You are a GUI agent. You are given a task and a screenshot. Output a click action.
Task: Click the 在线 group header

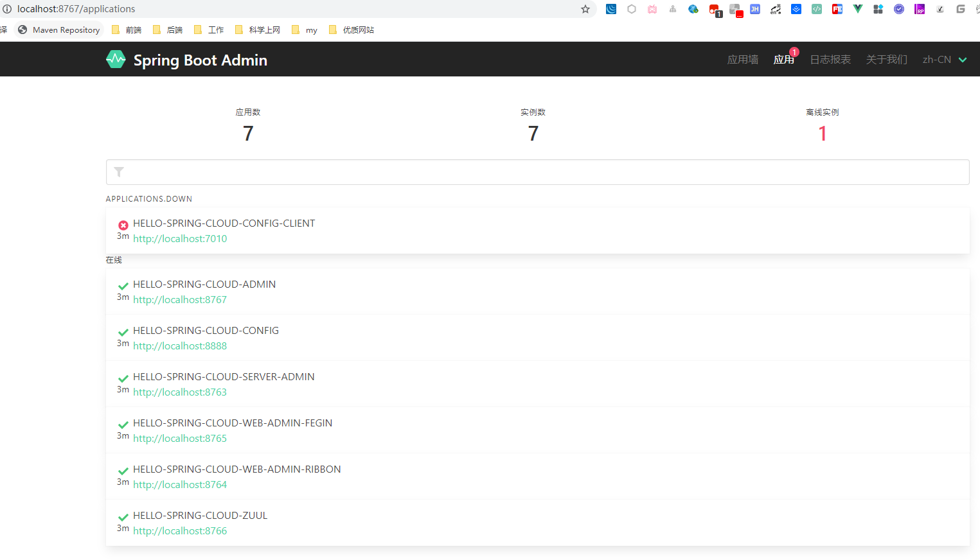click(114, 260)
